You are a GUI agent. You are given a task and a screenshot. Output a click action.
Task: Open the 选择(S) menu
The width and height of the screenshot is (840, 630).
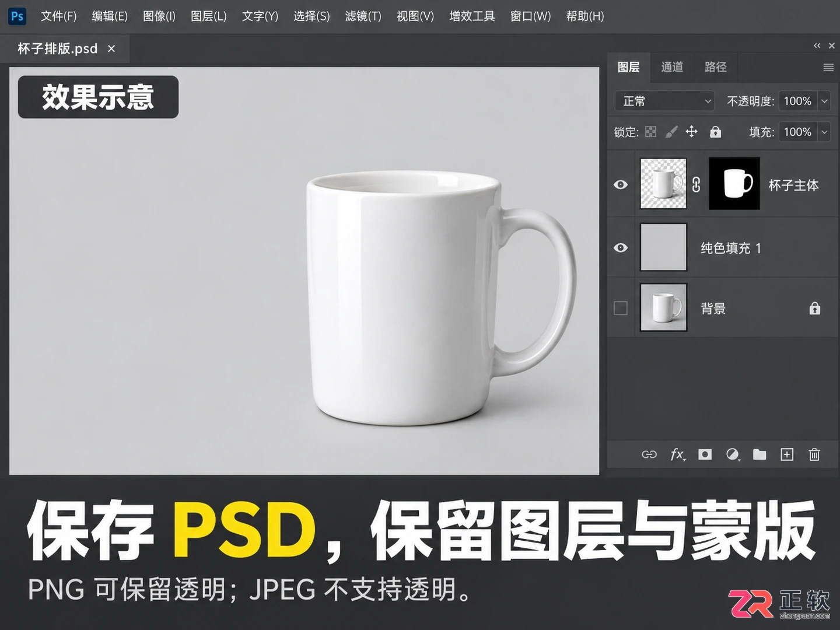point(311,16)
